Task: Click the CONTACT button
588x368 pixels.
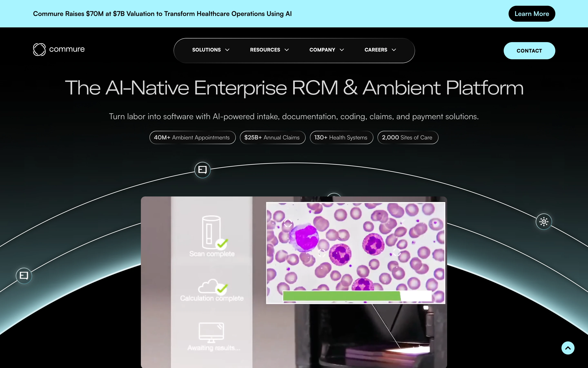Action: point(529,51)
